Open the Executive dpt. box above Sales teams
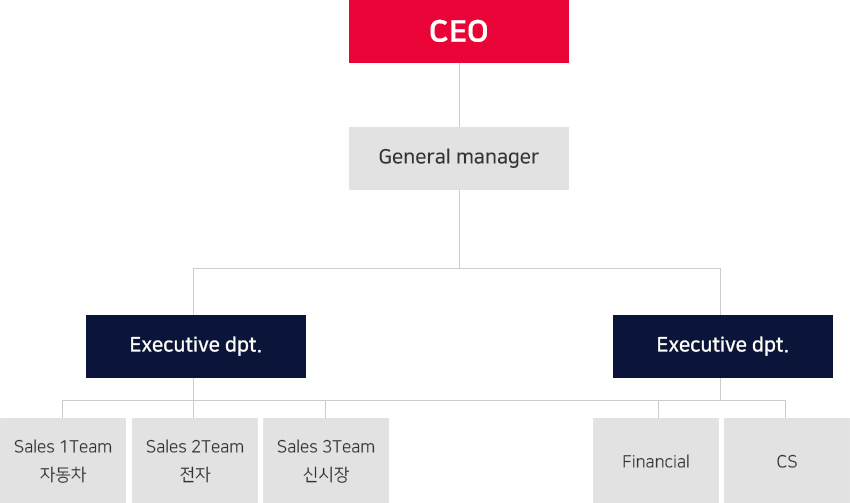The width and height of the screenshot is (850, 503). pyautogui.click(x=196, y=346)
